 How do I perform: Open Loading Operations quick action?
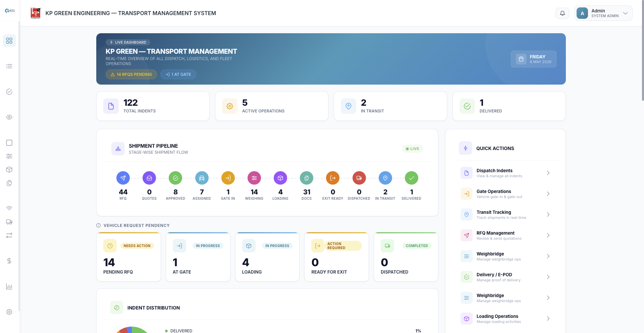(x=505, y=319)
